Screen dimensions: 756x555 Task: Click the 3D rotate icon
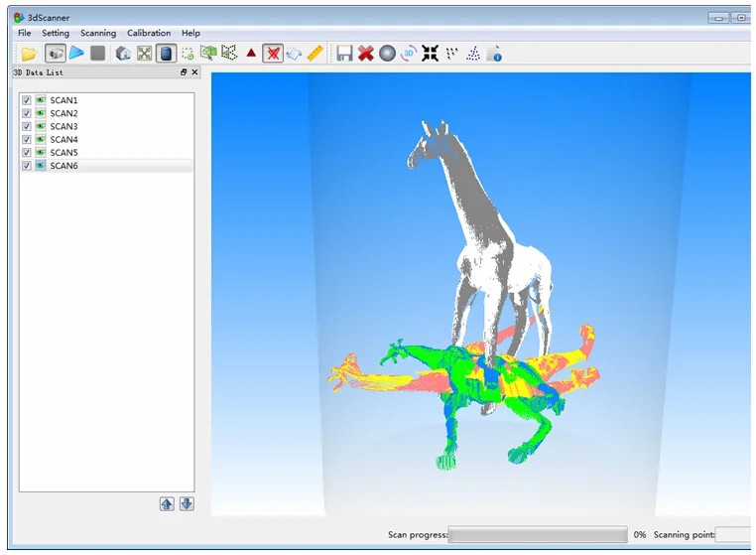click(409, 53)
